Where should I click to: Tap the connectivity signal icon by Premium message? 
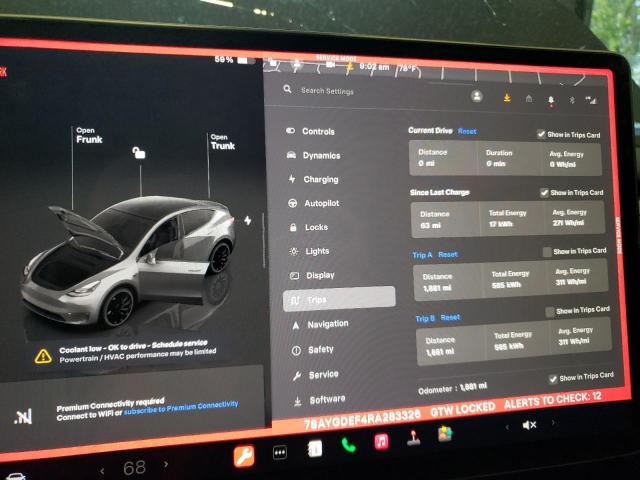23,417
